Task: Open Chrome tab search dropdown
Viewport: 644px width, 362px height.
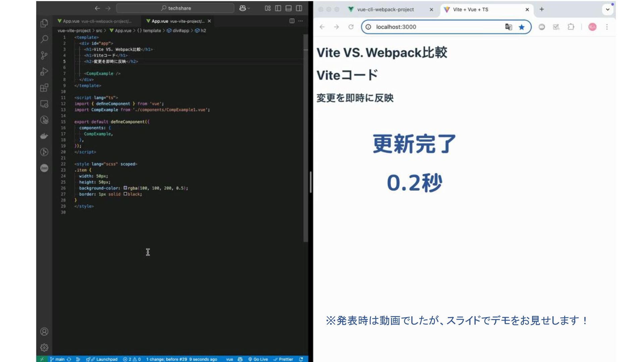Action: click(x=607, y=9)
